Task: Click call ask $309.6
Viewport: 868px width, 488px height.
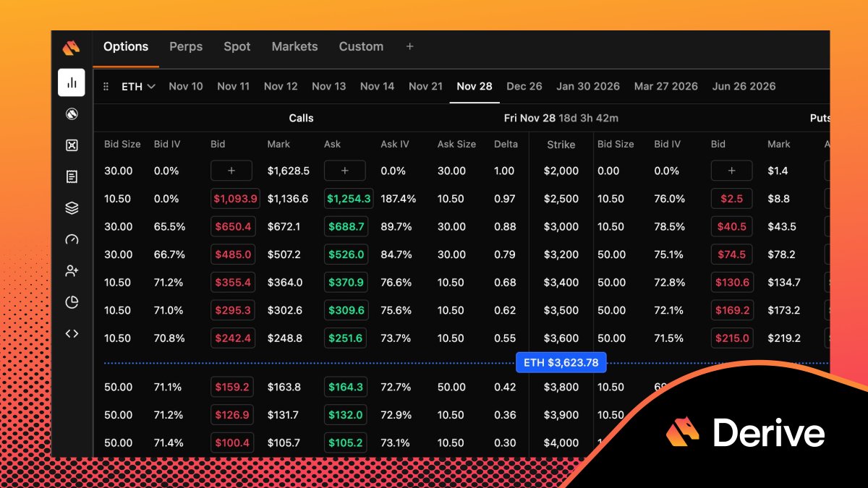Action: [346, 310]
